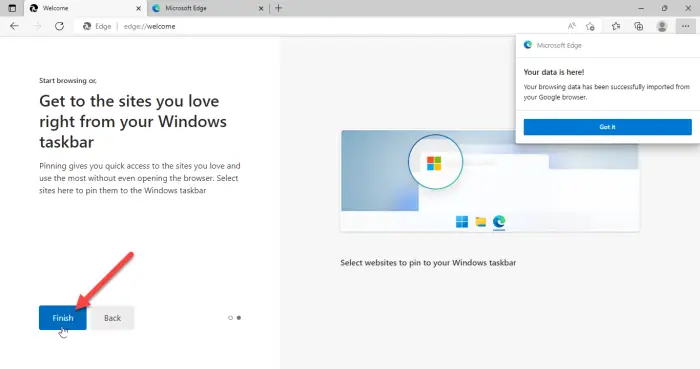This screenshot has height=369, width=700.
Task: Open the user profile avatar icon
Action: (662, 26)
